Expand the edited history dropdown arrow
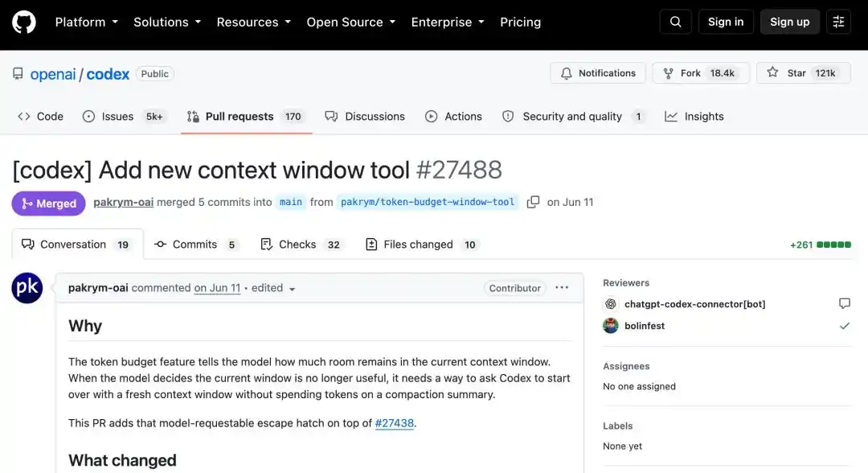The image size is (868, 473). (292, 289)
